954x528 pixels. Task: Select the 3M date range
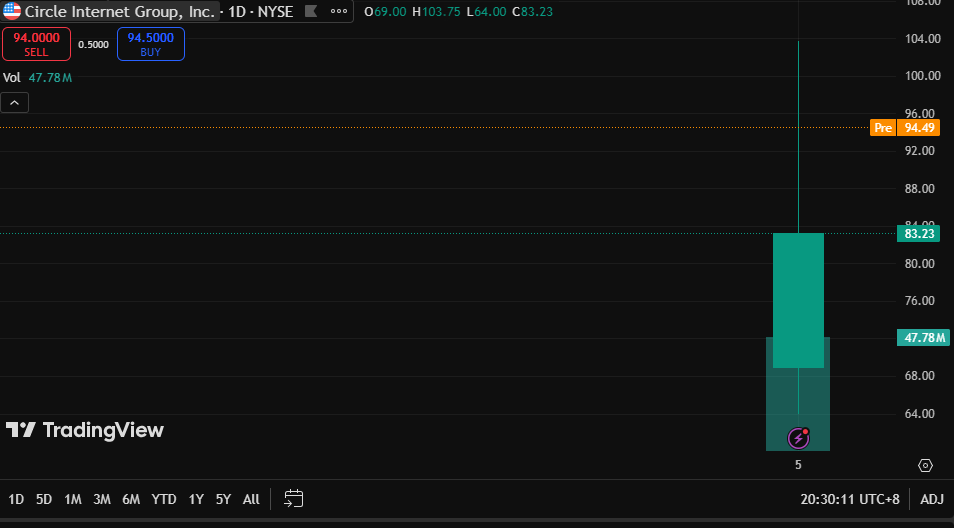coord(102,499)
